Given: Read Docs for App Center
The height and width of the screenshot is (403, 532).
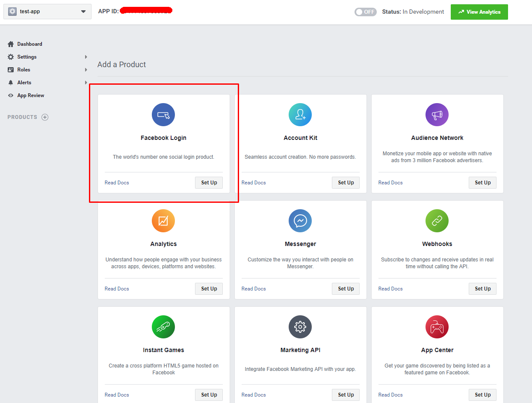Looking at the screenshot, I should (390, 395).
